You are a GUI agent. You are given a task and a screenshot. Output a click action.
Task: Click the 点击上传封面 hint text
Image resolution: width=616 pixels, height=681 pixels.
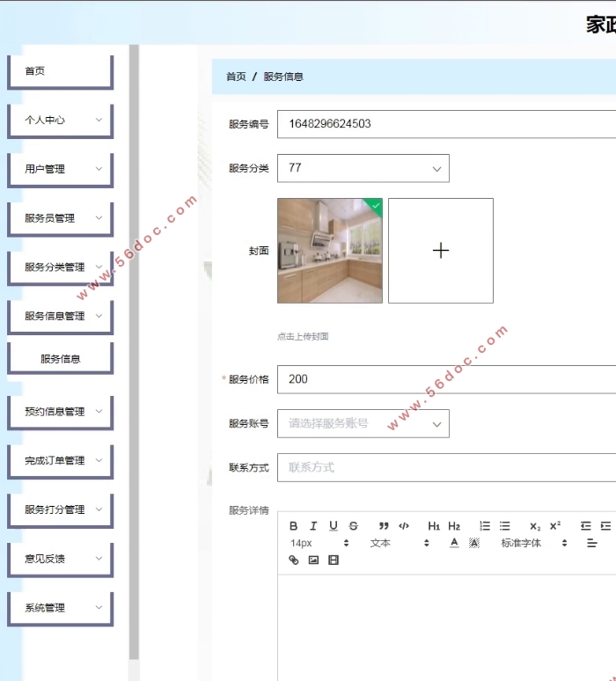pyautogui.click(x=303, y=337)
